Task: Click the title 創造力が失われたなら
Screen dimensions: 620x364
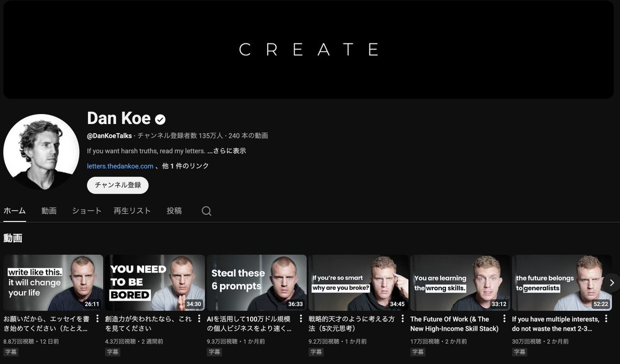Action: click(149, 324)
